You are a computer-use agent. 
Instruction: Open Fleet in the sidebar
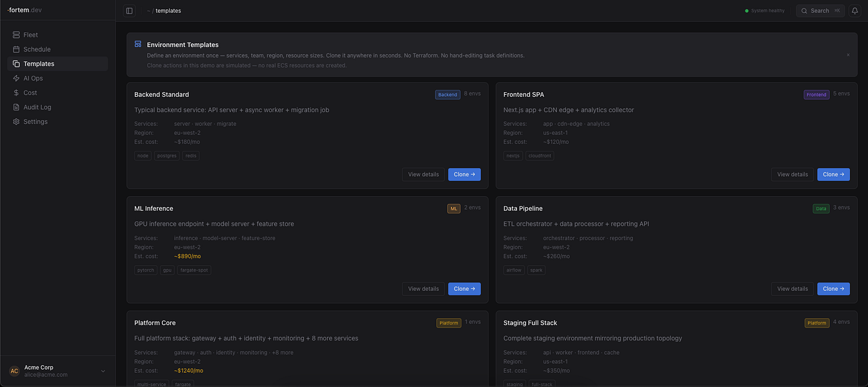coord(57,35)
